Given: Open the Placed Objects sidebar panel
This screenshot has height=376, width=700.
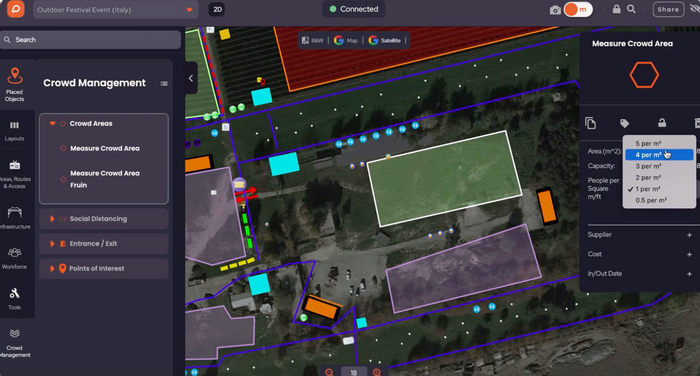Looking at the screenshot, I should tap(15, 85).
